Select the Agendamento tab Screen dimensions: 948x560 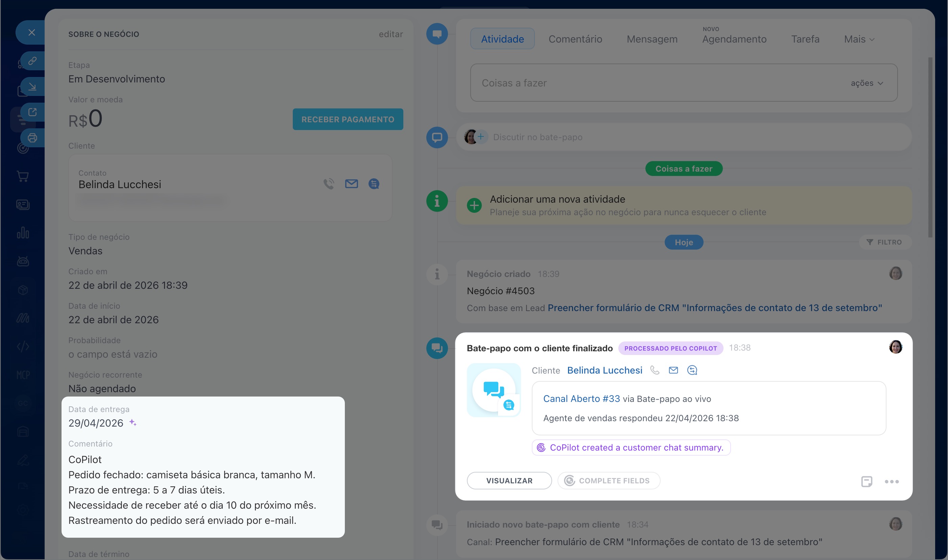click(x=734, y=39)
